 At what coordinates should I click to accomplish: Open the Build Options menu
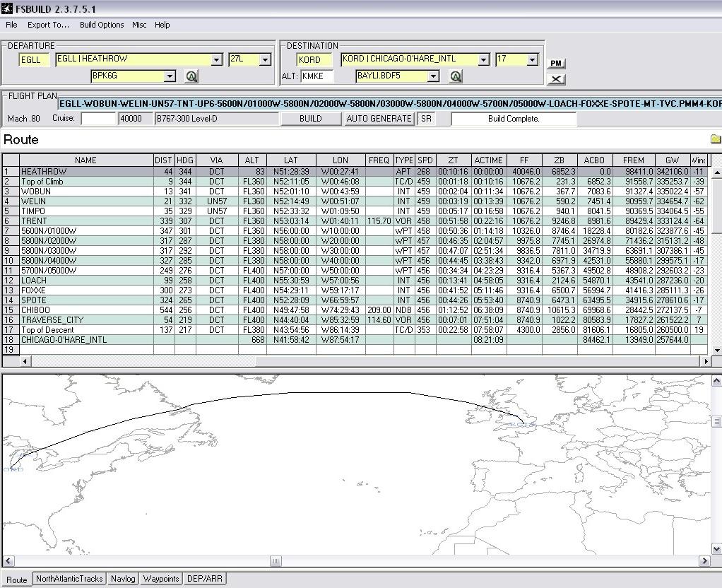pos(102,25)
